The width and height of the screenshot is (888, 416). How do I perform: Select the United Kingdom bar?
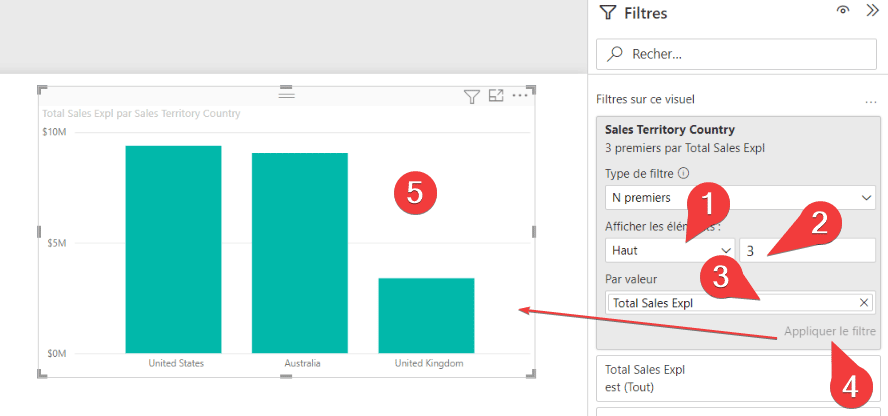tap(426, 316)
